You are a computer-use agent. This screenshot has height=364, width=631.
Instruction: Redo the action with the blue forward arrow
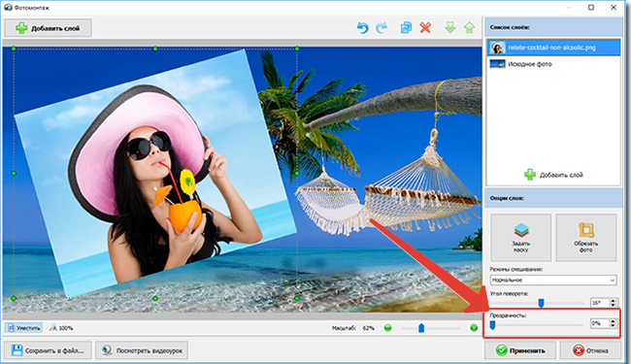click(382, 28)
